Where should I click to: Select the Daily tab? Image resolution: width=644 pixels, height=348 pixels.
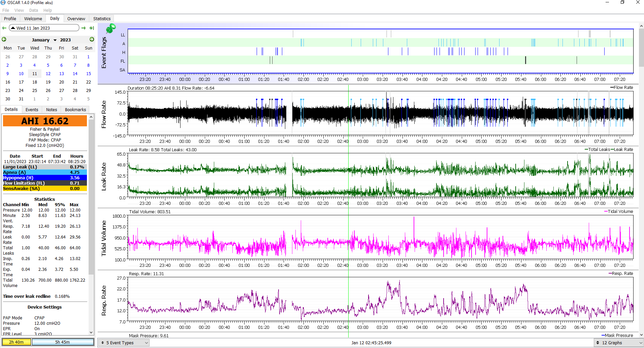[55, 19]
